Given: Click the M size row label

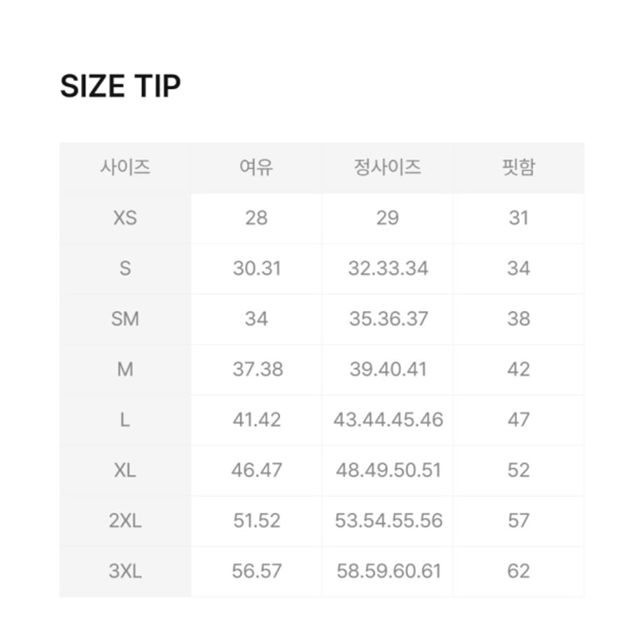Looking at the screenshot, I should pyautogui.click(x=125, y=370).
